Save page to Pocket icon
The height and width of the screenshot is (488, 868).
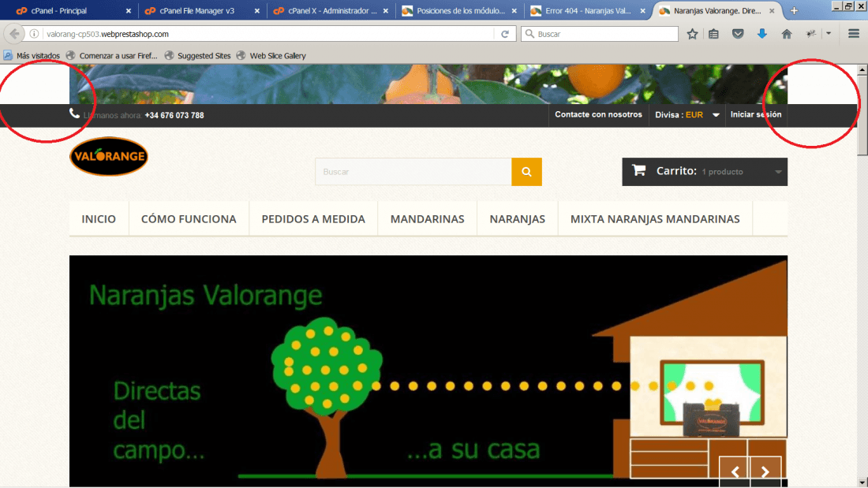click(x=738, y=34)
